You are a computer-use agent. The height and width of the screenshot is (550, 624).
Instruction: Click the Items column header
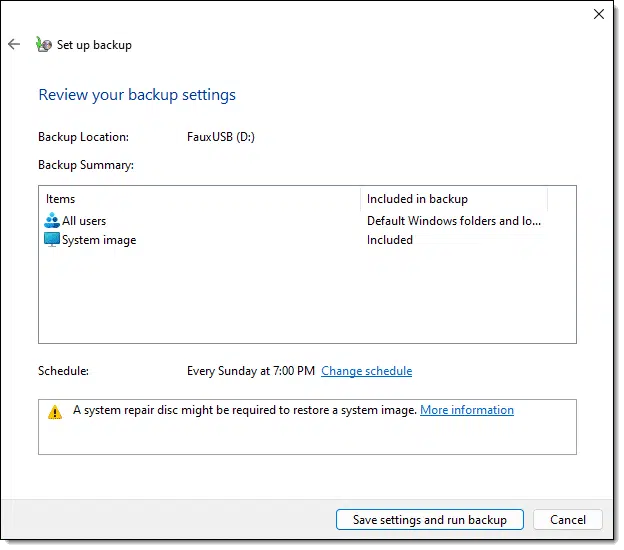pyautogui.click(x=200, y=199)
